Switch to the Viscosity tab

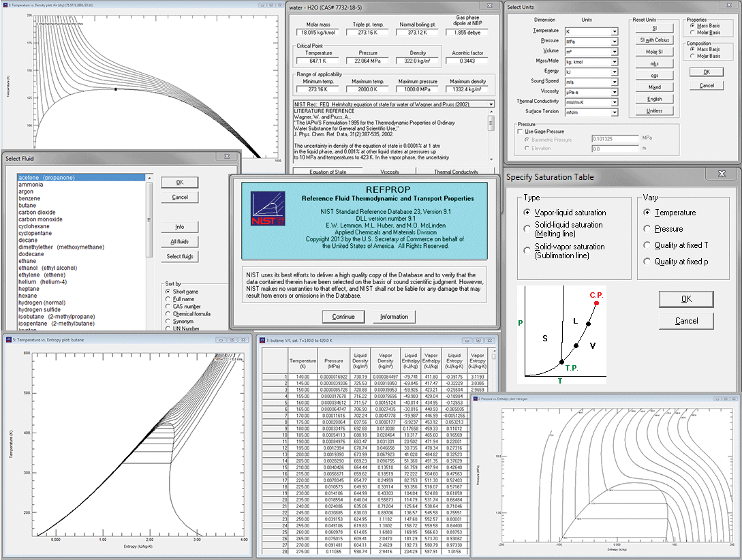point(390,172)
